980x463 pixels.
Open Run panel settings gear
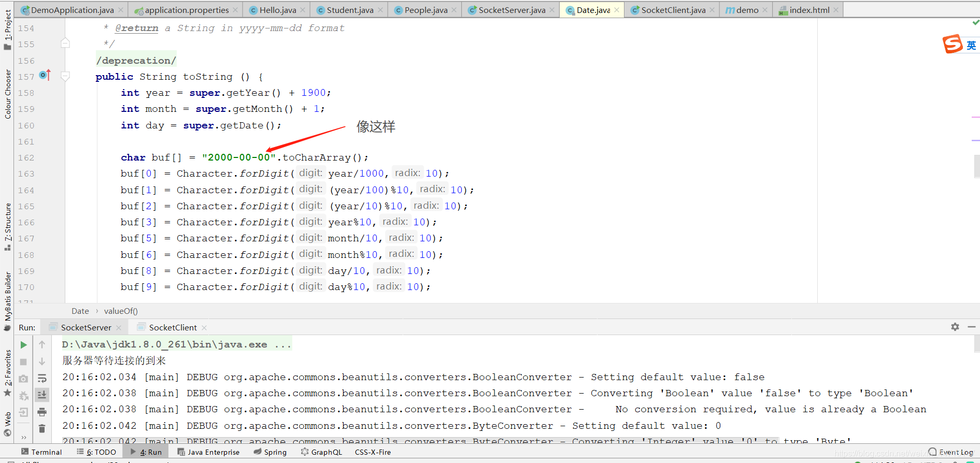955,327
